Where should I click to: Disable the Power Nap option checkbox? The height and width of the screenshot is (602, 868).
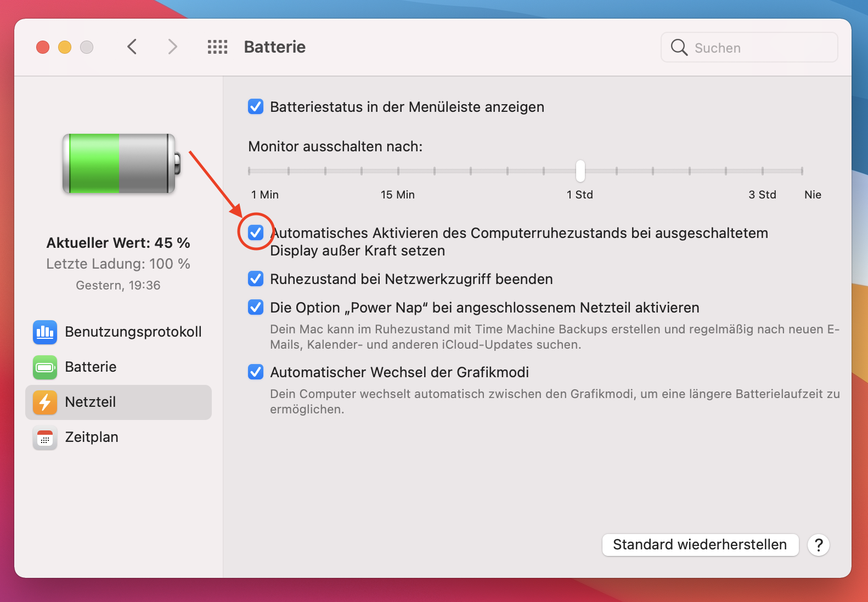click(x=256, y=308)
